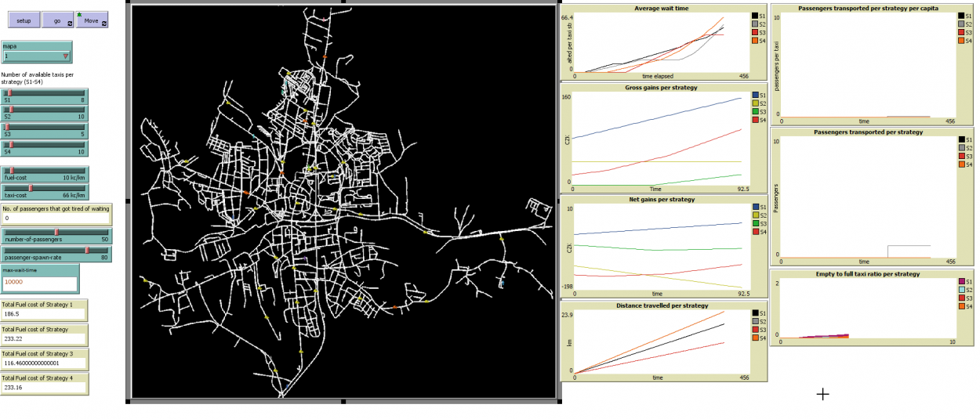
Task: Toggle the Move forever button
Action: click(x=92, y=20)
